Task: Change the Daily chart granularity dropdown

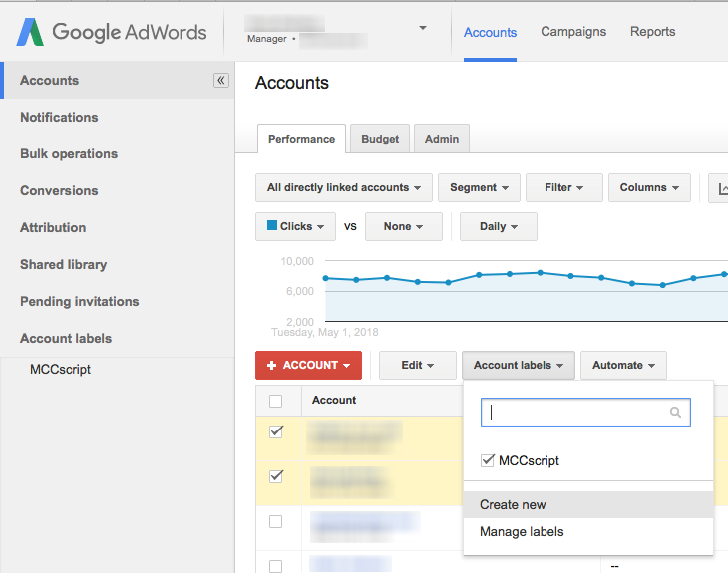Action: pos(499,226)
